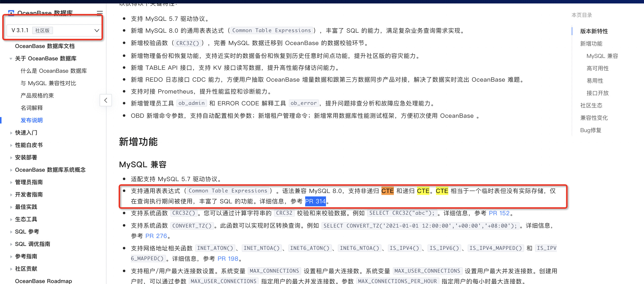
Task: Jump to 版本新特性 in page outline
Action: 594,31
